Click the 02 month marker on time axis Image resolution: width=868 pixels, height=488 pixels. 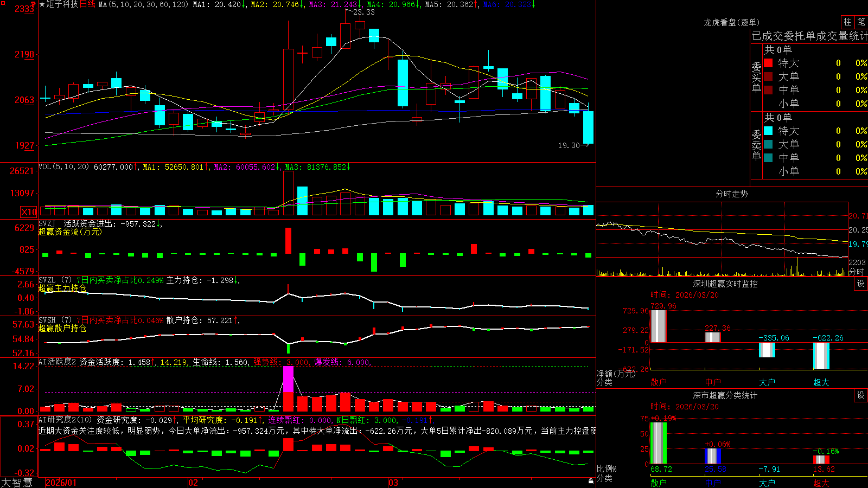coord(193,483)
